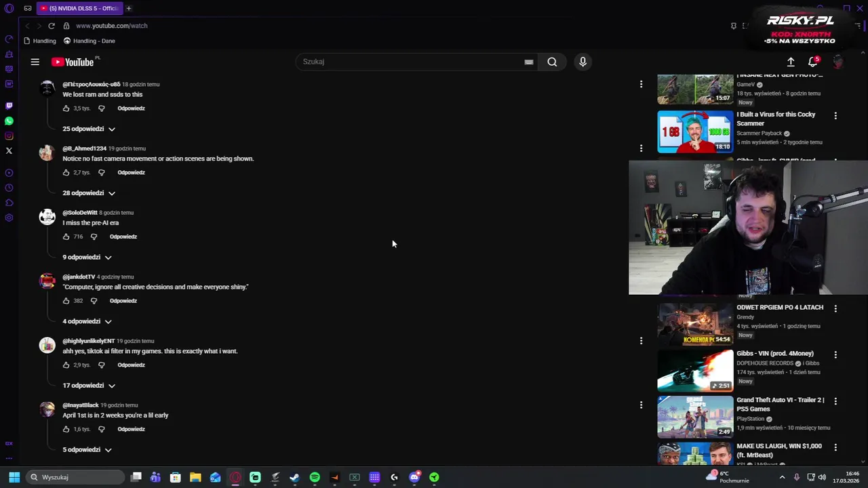
Task: Open the upload/create icon in YouTube header
Action: tap(791, 62)
